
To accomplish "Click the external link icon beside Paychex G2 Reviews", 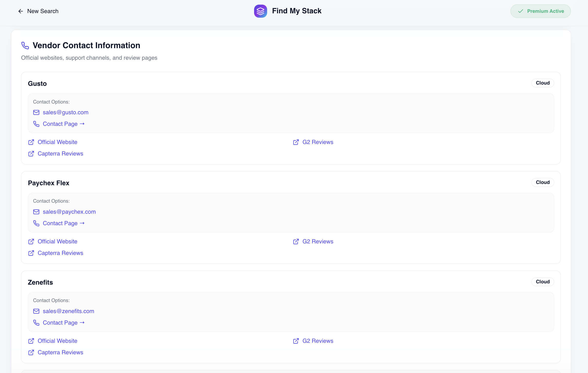I will [296, 242].
